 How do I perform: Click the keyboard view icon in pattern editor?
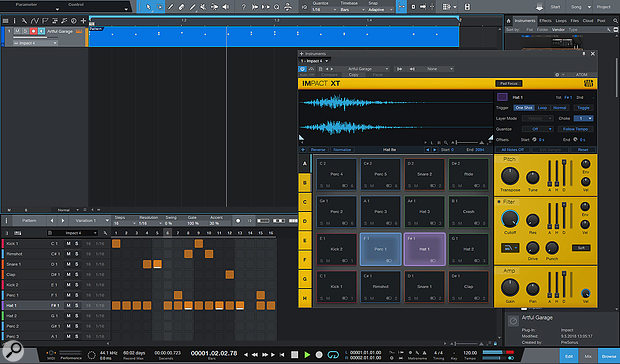tap(18, 233)
